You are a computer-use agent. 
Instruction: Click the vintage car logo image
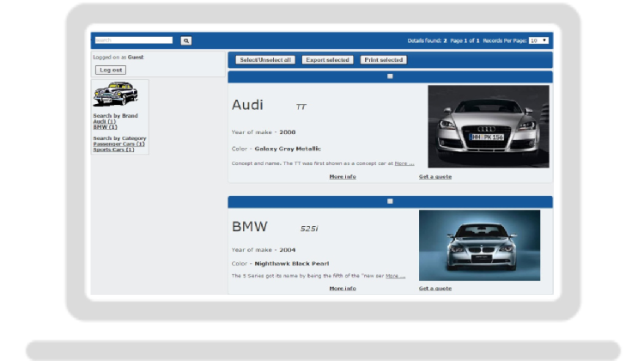[115, 95]
